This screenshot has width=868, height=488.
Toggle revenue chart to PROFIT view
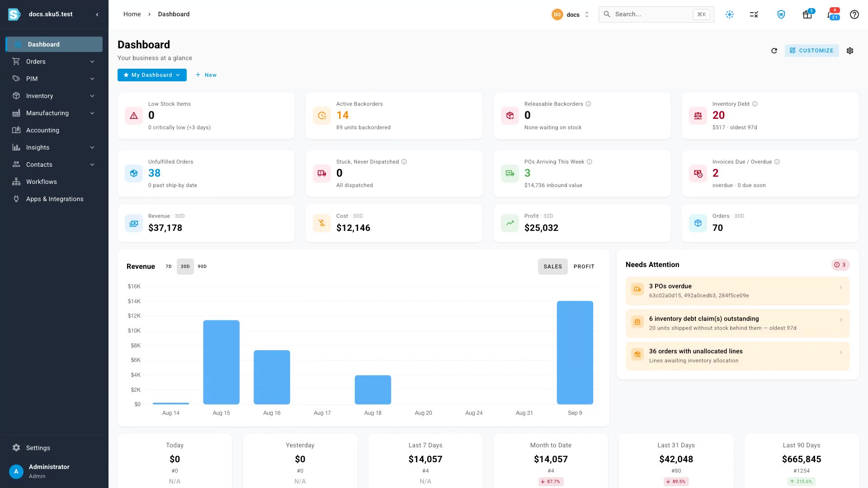tap(584, 267)
